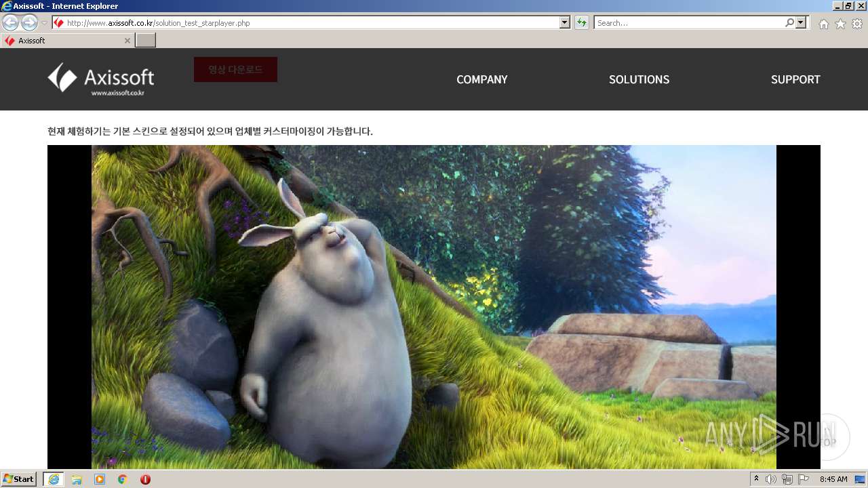Open the SUPPORT menu

pyautogui.click(x=795, y=79)
